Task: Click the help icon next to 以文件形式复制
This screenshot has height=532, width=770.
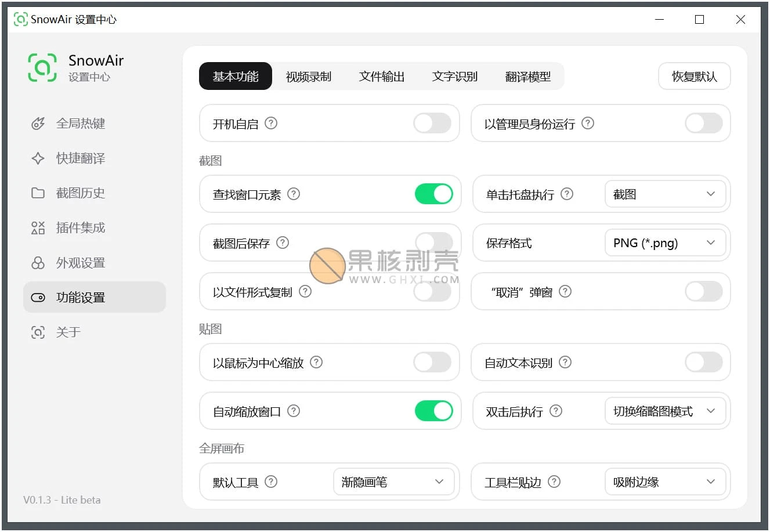Action: (x=305, y=291)
